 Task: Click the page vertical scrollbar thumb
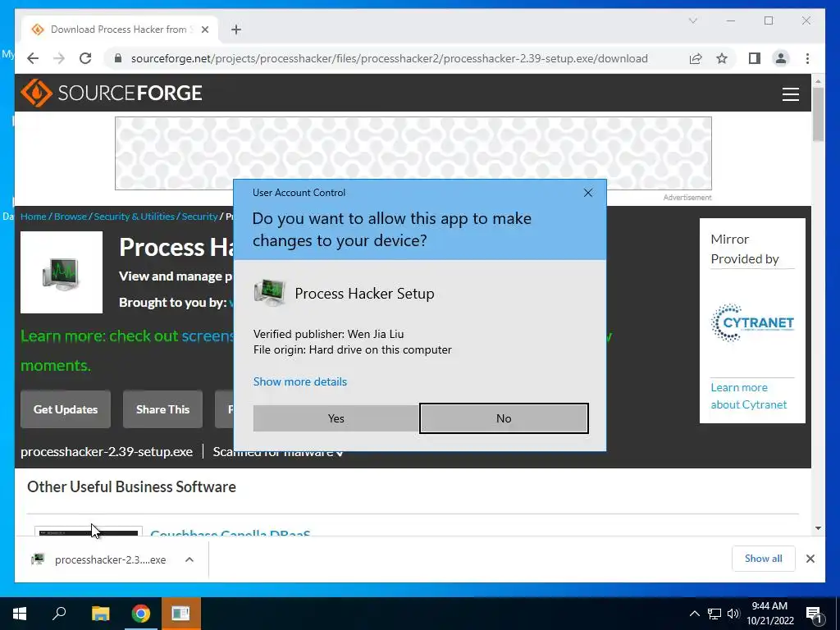(x=818, y=113)
